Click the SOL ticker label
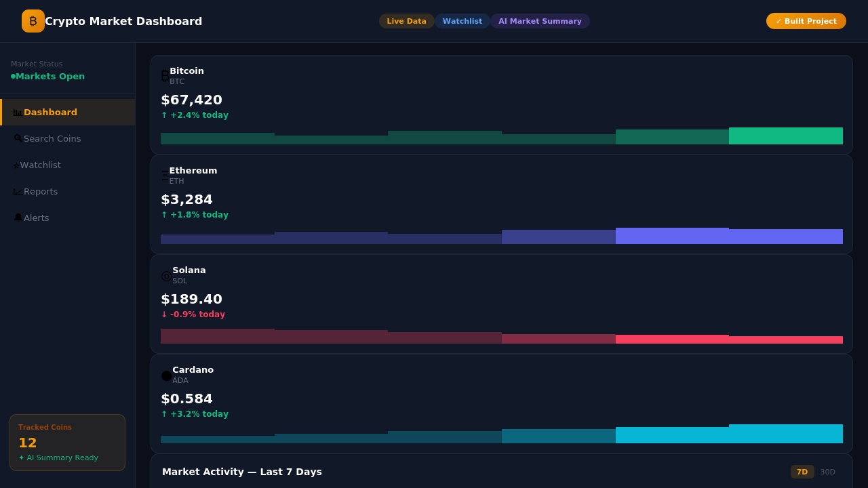Screen dimensions: 868x488 (x=180, y=281)
